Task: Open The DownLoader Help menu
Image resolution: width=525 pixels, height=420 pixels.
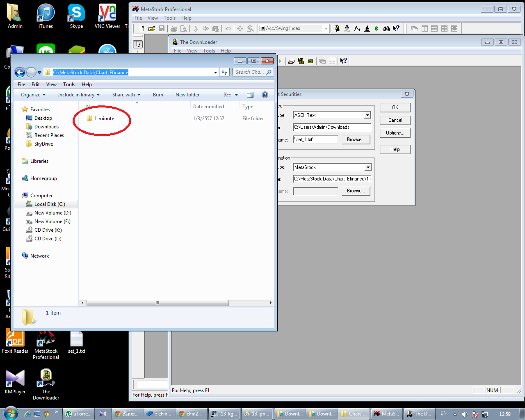Action: click(x=226, y=51)
